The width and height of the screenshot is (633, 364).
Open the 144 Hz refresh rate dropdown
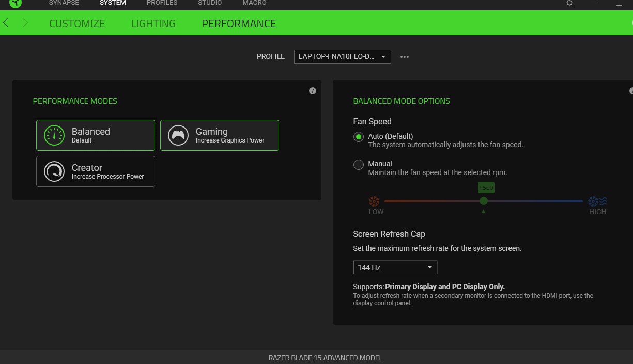tap(395, 267)
